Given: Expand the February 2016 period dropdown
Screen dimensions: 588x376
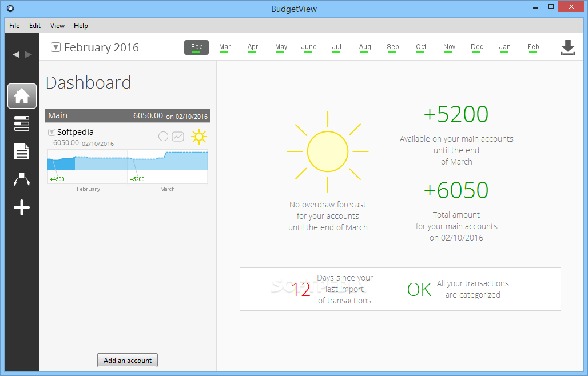Looking at the screenshot, I should (55, 47).
